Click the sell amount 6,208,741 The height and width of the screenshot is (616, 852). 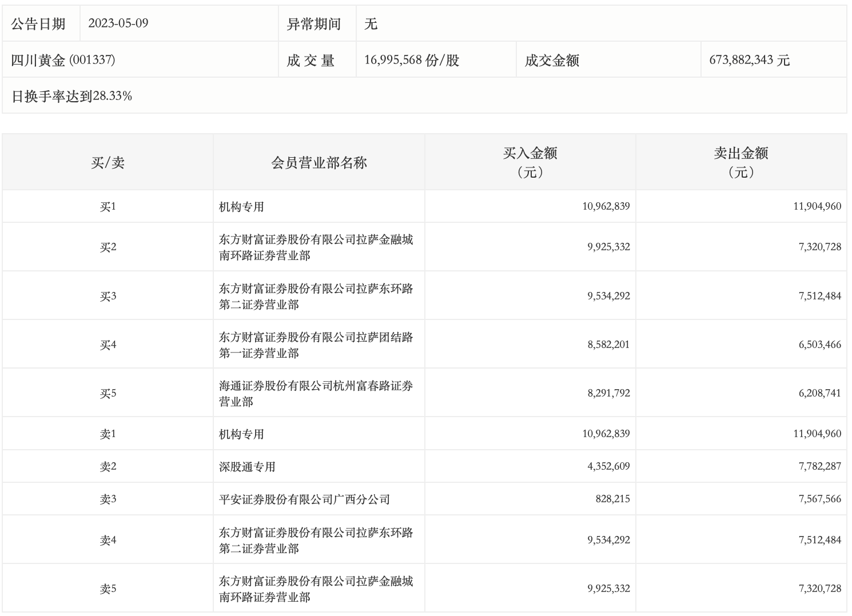point(819,393)
